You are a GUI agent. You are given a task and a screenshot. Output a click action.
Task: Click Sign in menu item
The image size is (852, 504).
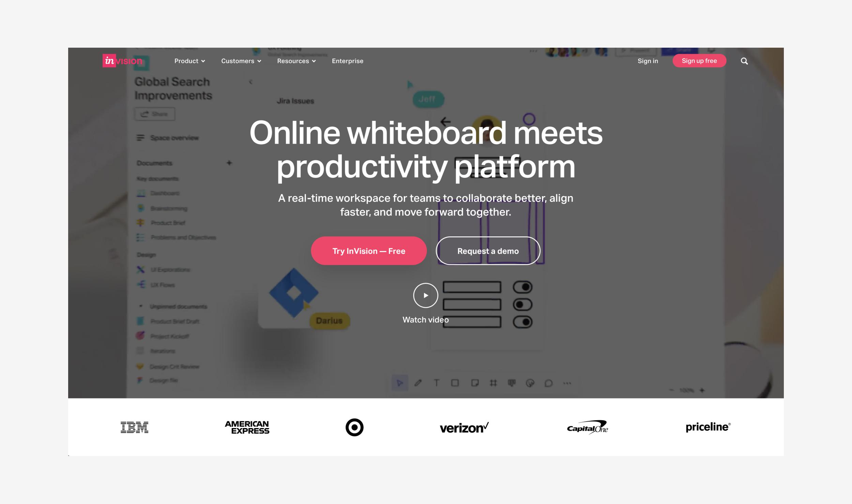(x=648, y=61)
